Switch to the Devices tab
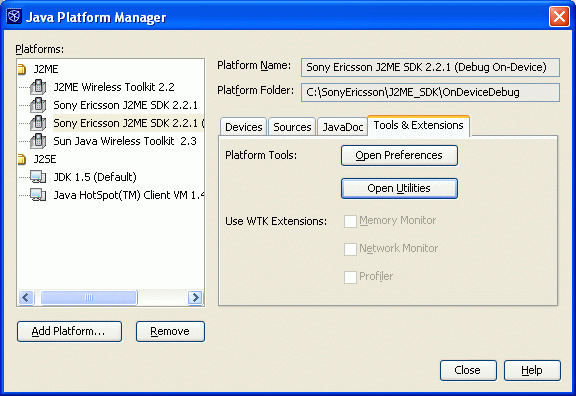The height and width of the screenshot is (396, 576). [244, 127]
